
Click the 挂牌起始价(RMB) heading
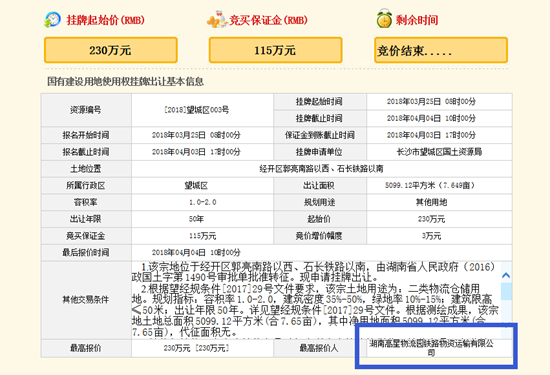tap(106, 20)
